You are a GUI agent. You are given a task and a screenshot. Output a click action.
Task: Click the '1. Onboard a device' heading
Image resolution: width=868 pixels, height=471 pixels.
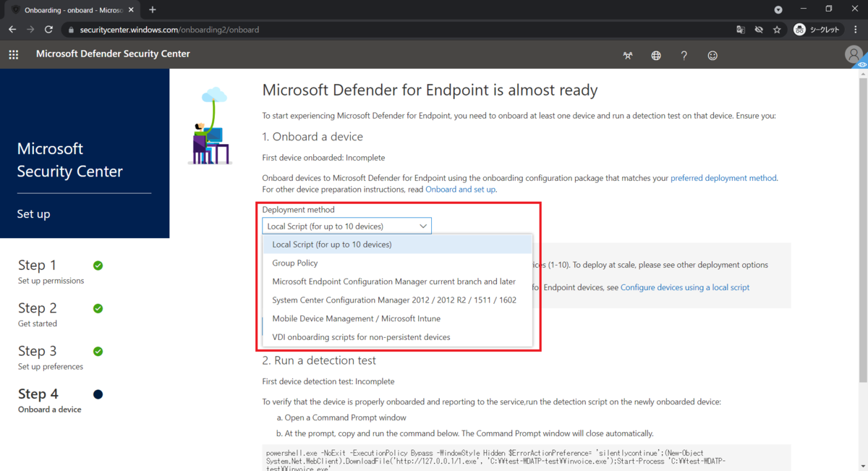coord(312,137)
